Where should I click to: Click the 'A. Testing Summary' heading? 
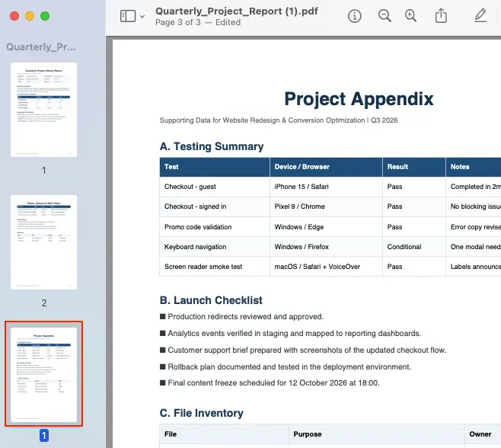tap(212, 146)
